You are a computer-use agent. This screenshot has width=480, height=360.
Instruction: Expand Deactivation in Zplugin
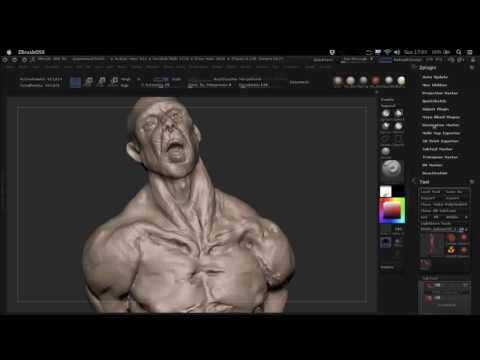pyautogui.click(x=435, y=173)
